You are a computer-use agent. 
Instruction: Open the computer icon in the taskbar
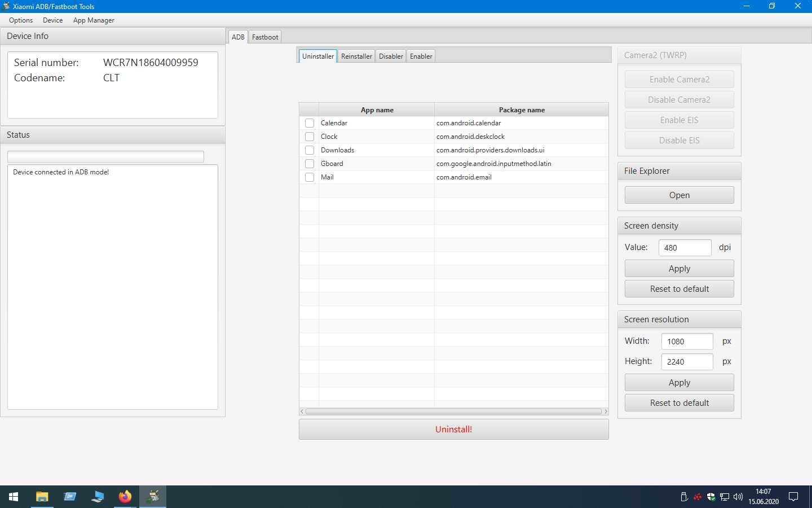point(98,497)
